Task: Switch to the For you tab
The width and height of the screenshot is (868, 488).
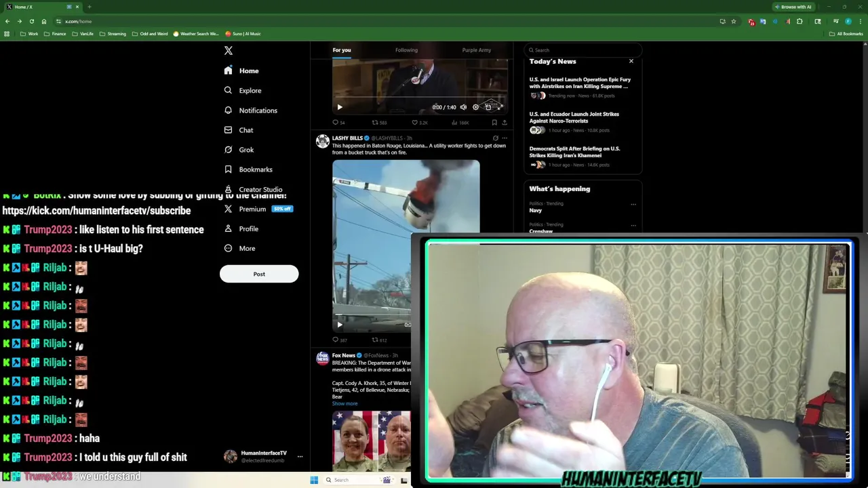Action: pyautogui.click(x=342, y=50)
